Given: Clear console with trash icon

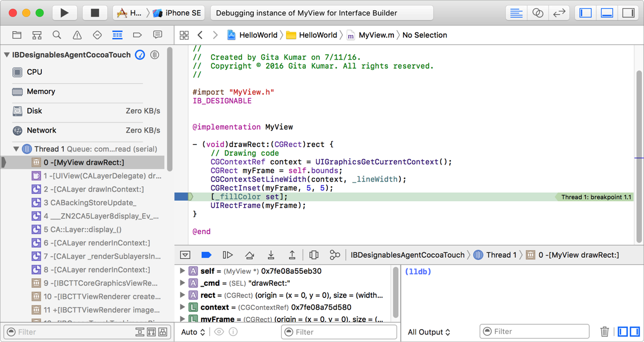Looking at the screenshot, I should coord(604,332).
